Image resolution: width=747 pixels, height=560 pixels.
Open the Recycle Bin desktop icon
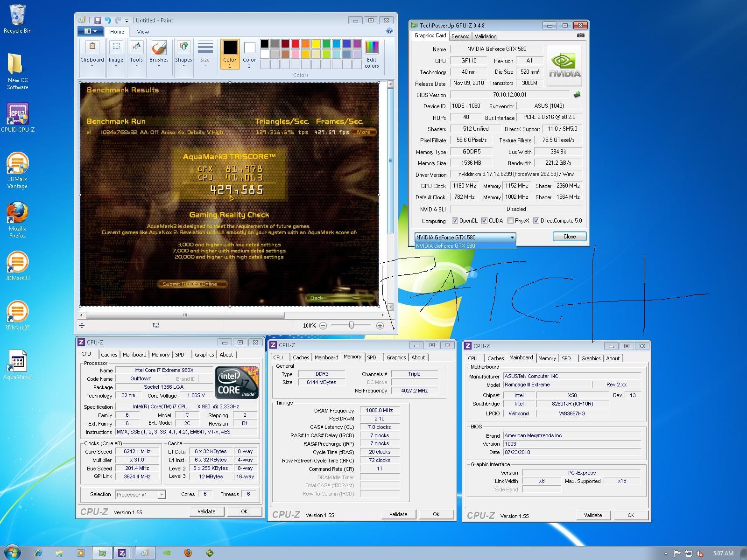pyautogui.click(x=17, y=19)
